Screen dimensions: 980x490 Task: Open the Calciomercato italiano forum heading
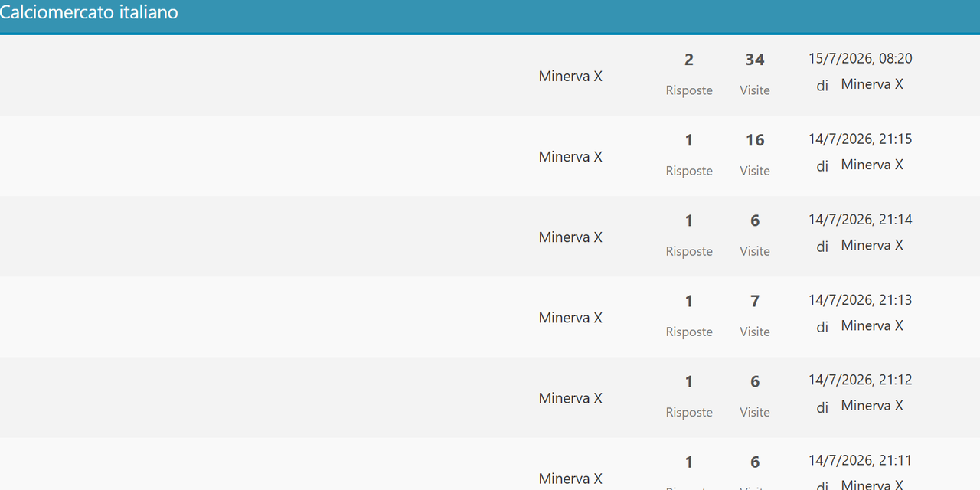tap(89, 13)
